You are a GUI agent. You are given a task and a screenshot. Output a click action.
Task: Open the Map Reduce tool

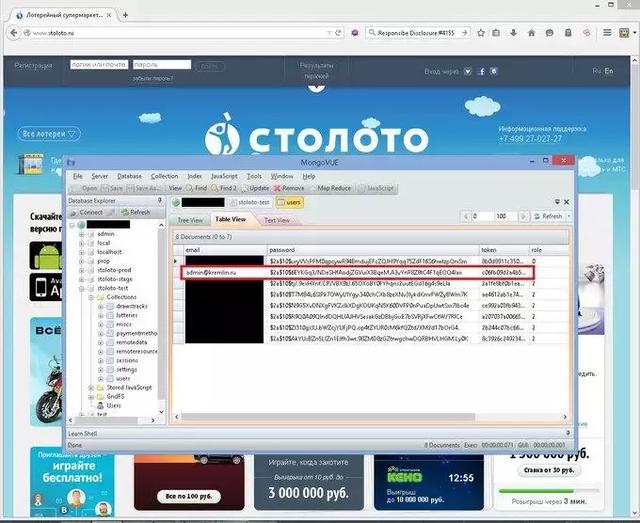coord(330,188)
